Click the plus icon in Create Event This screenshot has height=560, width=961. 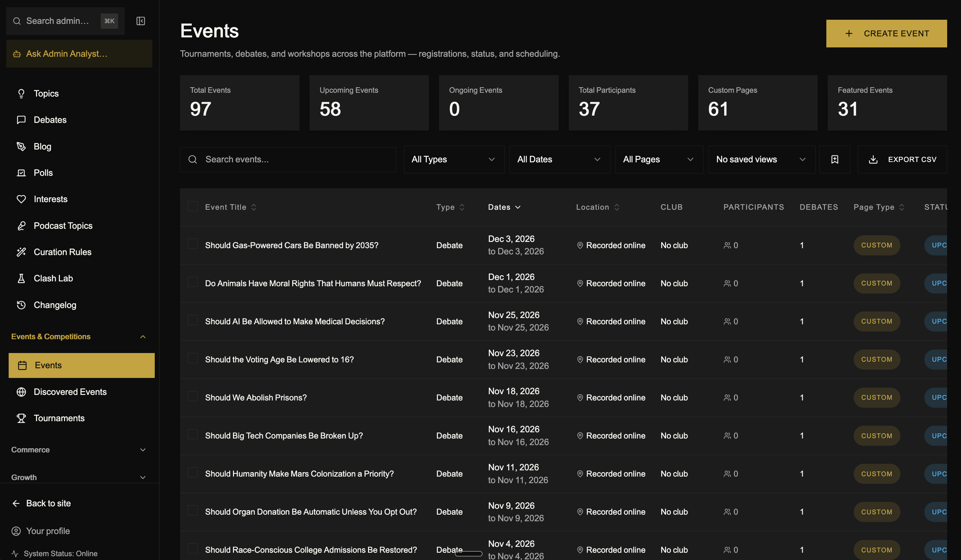tap(848, 34)
